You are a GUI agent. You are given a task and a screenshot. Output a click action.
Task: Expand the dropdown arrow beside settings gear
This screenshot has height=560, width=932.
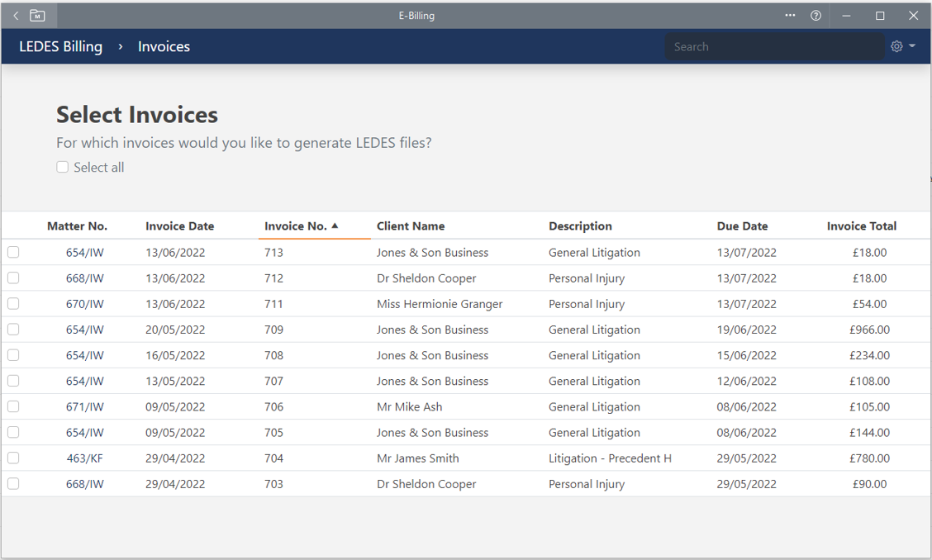coord(912,46)
